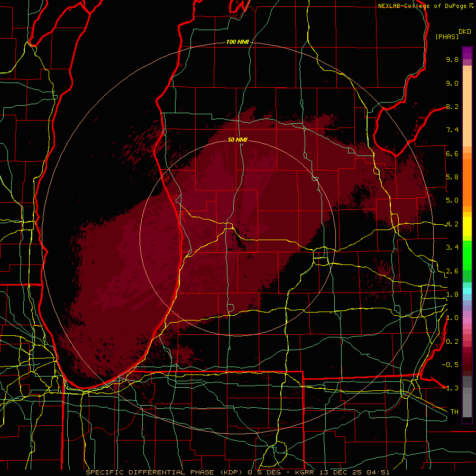Click the NEXLAB-College of DuPage title text
476x476 pixels.
click(x=423, y=6)
